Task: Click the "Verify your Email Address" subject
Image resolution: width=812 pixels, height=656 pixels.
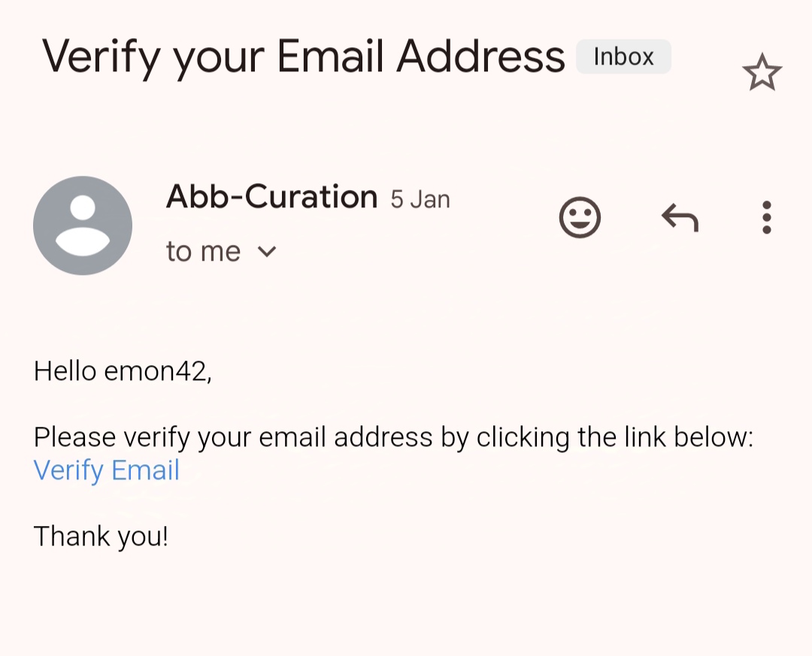Action: pos(303,57)
